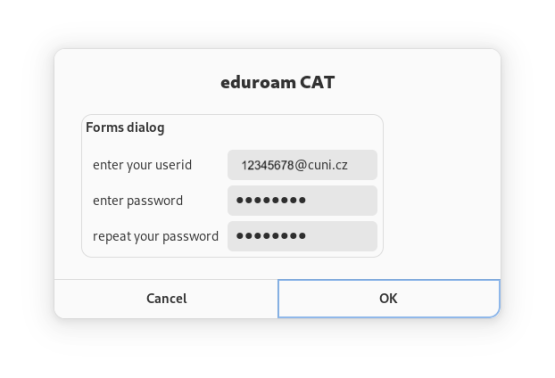Viewport: 555px width, 378px height.
Task: Click the 'enter your userid' label
Action: [x=142, y=165]
